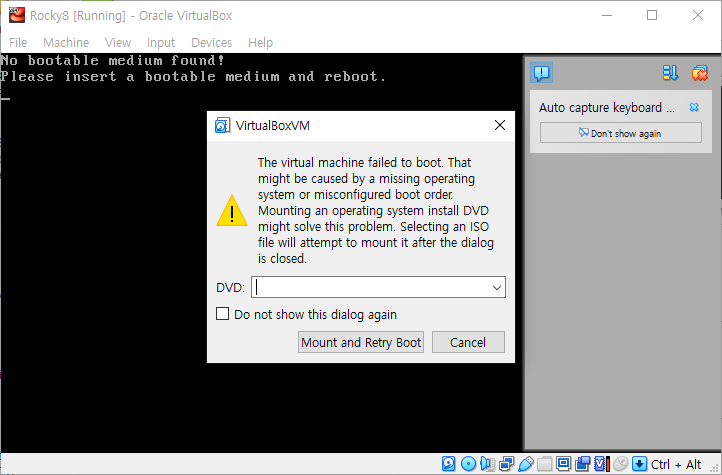Expand the DVD dropdown arrow
Image resolution: width=722 pixels, height=475 pixels.
497,288
